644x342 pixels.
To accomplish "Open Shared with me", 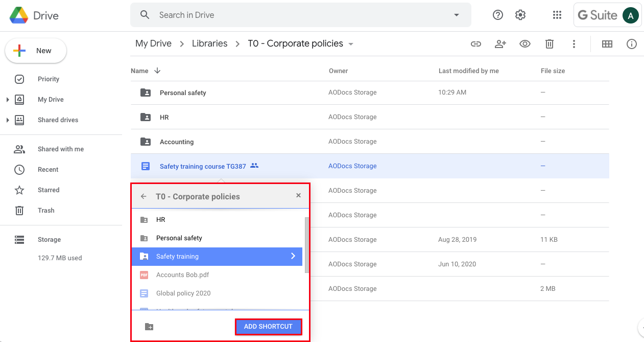I will [61, 149].
